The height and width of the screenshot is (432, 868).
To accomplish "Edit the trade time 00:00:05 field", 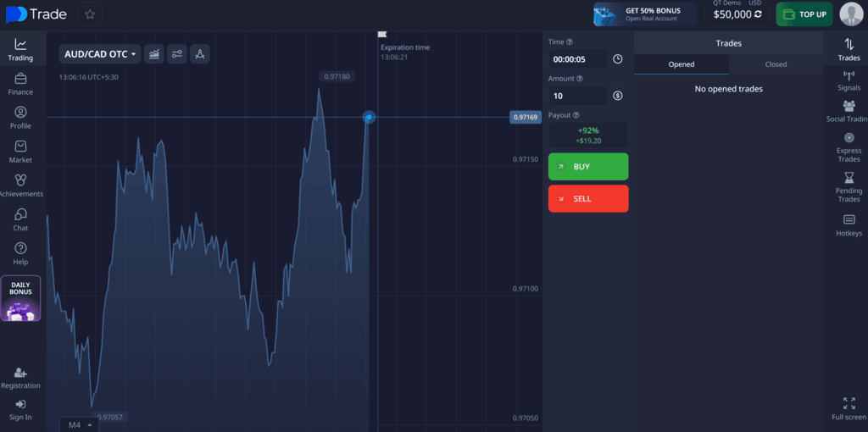I will (578, 59).
